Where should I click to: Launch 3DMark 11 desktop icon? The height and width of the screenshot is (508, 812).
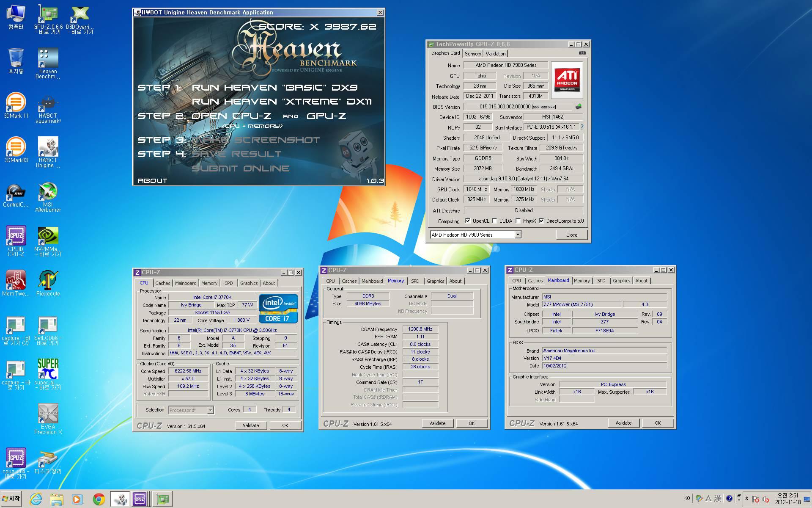(x=16, y=105)
